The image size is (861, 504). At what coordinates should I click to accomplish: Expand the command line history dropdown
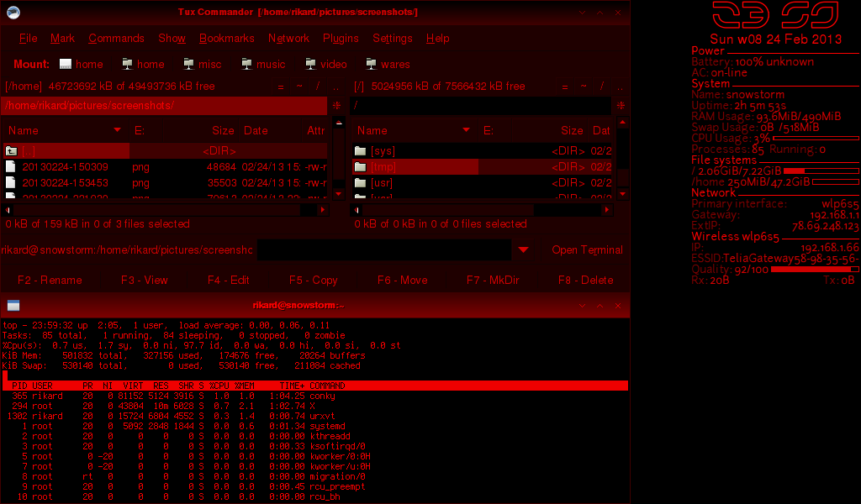[523, 250]
